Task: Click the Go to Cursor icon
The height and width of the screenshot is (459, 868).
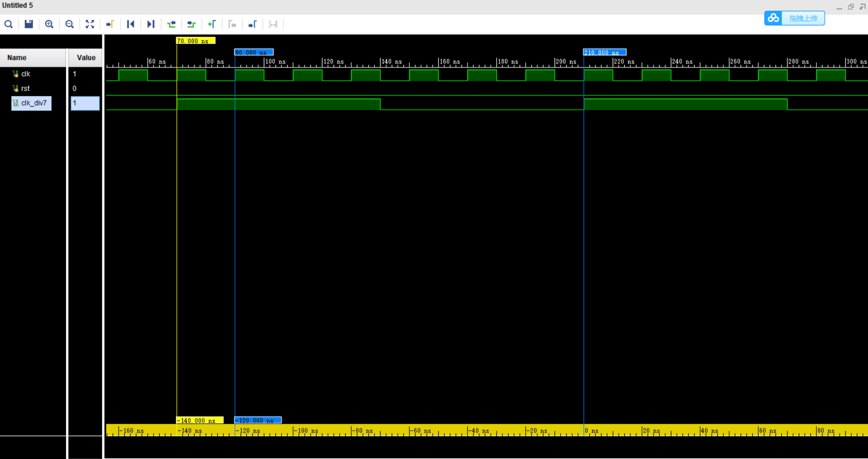Action: click(110, 24)
